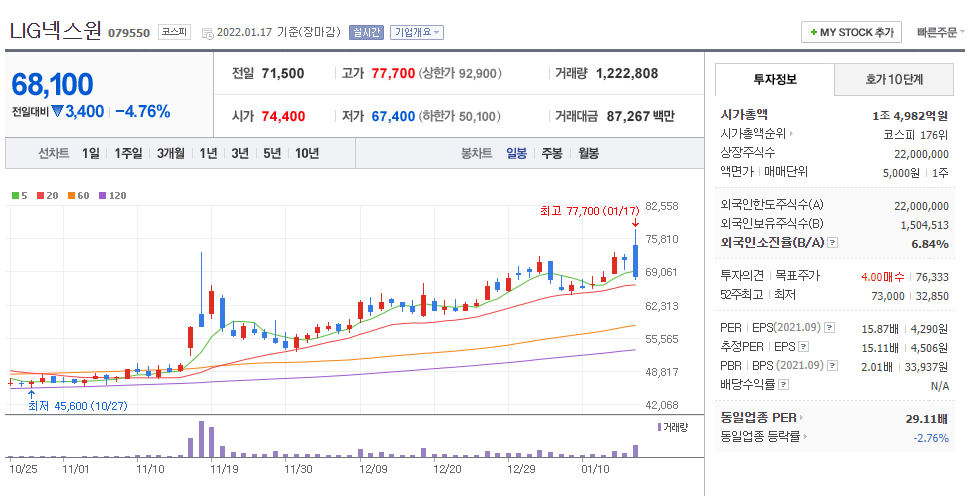
Task: Open the 빠른주문 dropdown
Action: click(941, 32)
